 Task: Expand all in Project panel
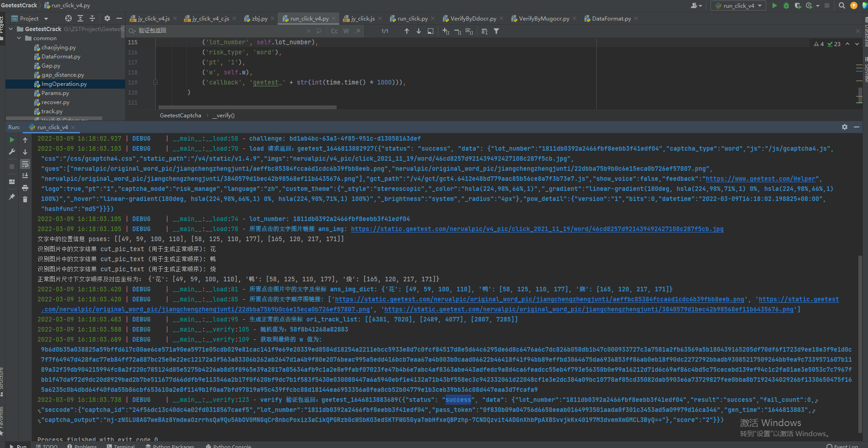tap(80, 18)
